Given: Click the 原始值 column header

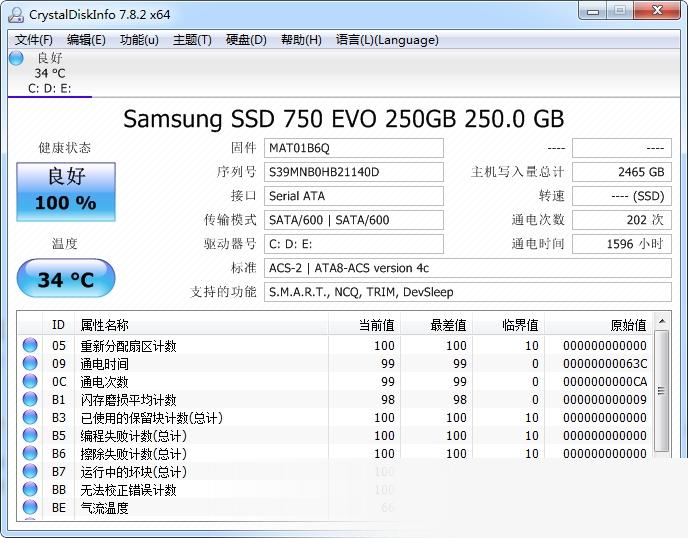Looking at the screenshot, I should point(598,325).
